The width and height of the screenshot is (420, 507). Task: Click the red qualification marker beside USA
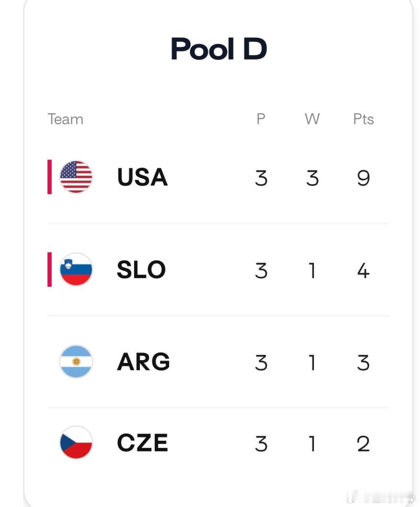tap(49, 177)
